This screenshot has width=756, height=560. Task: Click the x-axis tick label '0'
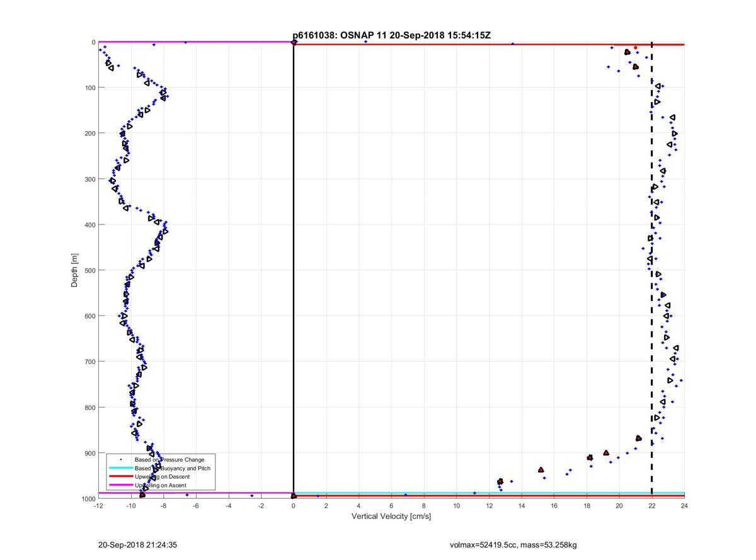coord(294,505)
